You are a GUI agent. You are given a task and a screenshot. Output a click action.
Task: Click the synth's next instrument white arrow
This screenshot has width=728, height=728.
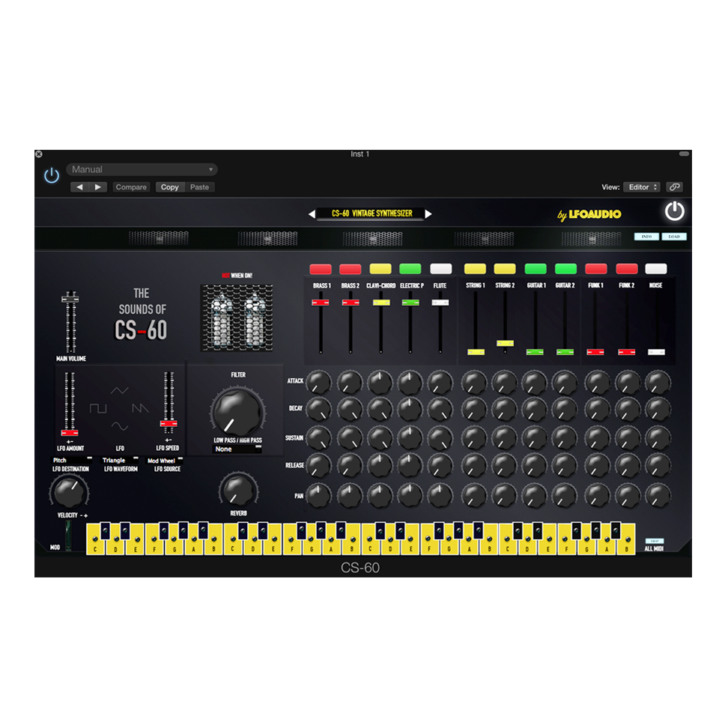[x=428, y=214]
